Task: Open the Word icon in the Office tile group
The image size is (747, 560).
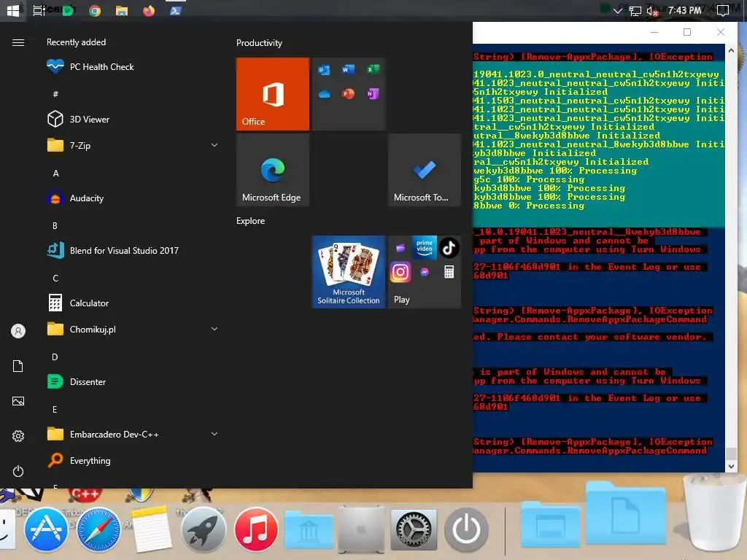Action: click(x=348, y=69)
